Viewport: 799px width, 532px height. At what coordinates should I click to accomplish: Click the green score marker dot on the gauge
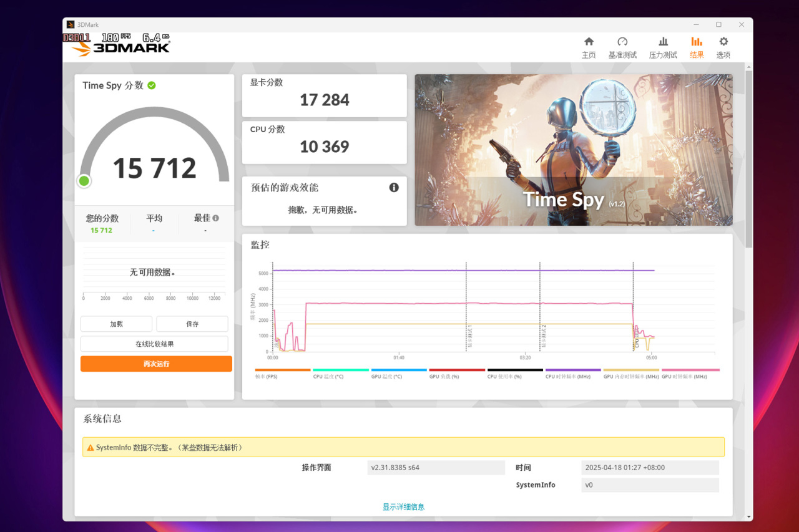84,181
